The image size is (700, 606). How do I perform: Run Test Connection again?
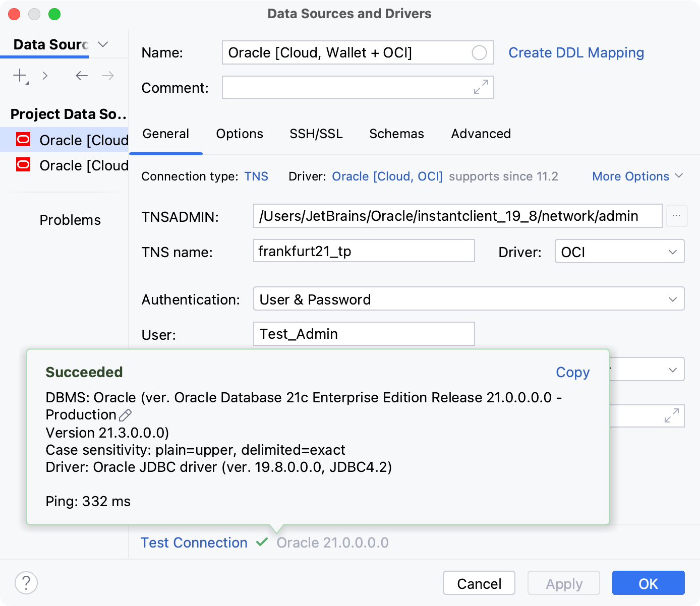click(194, 542)
